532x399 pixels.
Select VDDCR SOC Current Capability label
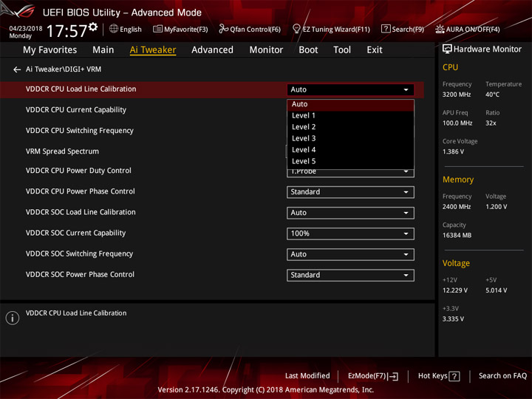(75, 233)
